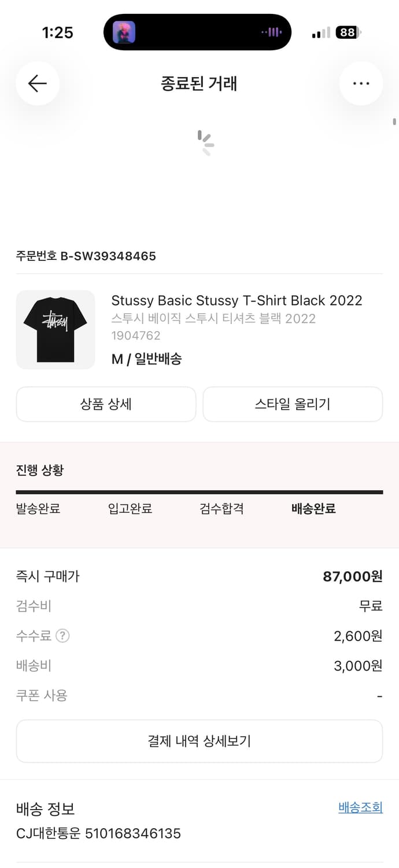Select the order number B-SW39348465
Viewport: 399px width, 868px height.
(86, 256)
